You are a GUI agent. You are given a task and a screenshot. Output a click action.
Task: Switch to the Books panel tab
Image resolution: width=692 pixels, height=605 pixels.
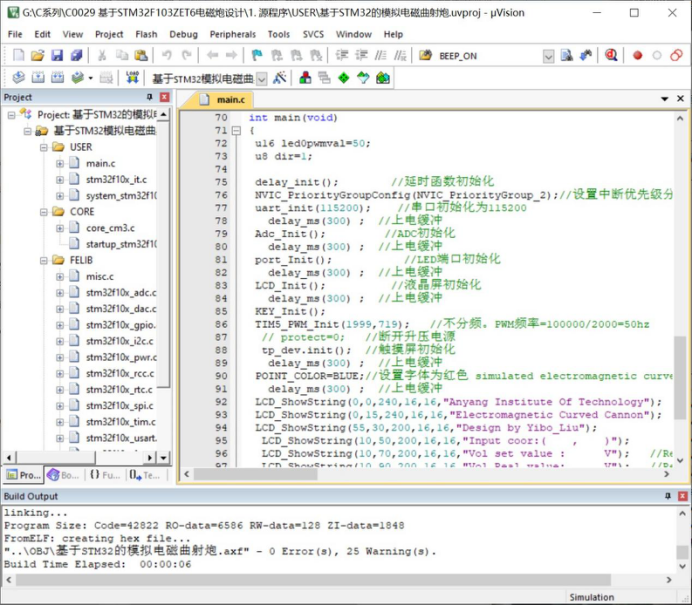[x=64, y=475]
